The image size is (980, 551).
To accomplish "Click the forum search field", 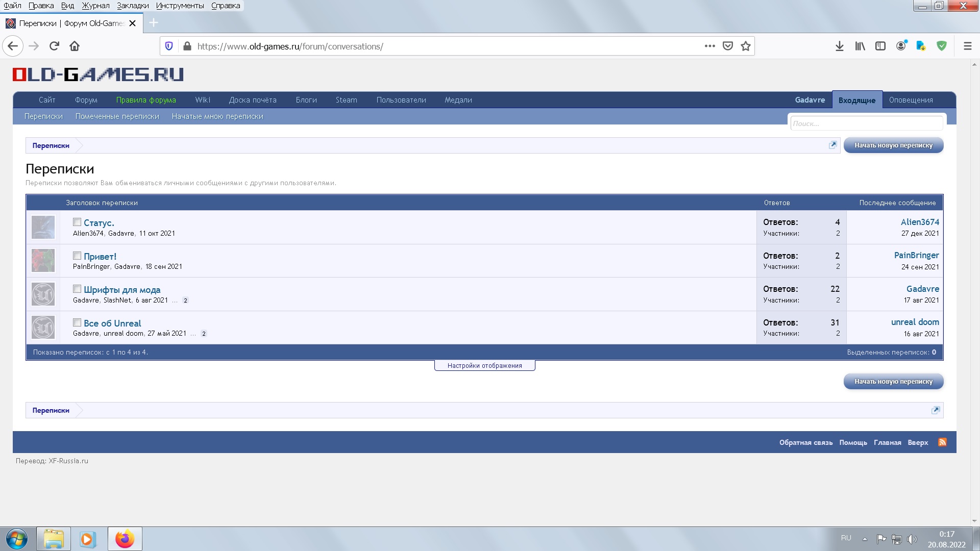I will coord(866,123).
